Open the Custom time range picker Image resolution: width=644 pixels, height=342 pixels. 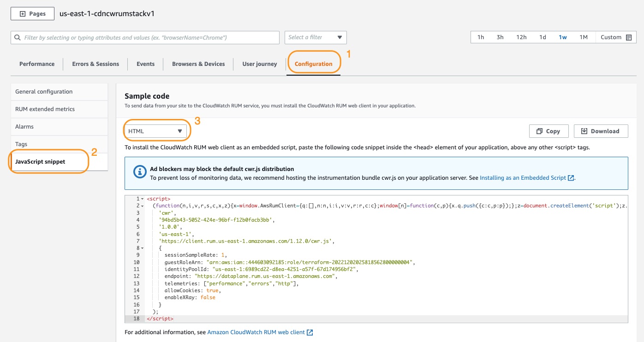tap(615, 37)
